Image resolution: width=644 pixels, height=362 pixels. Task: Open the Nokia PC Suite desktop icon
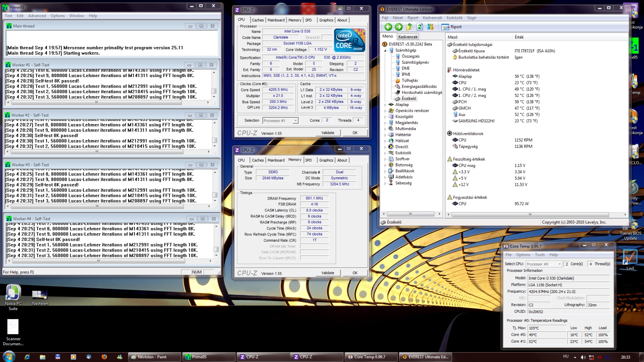point(13,297)
